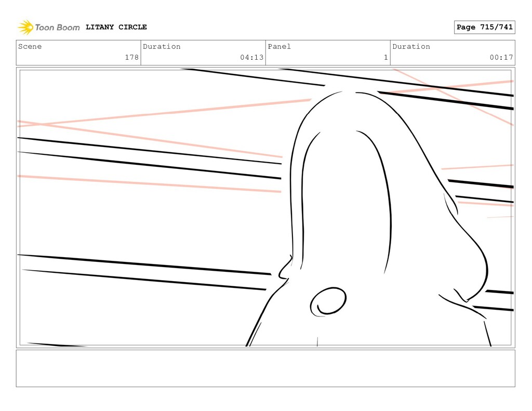
Task: Select the Panel label text
Action: point(279,46)
